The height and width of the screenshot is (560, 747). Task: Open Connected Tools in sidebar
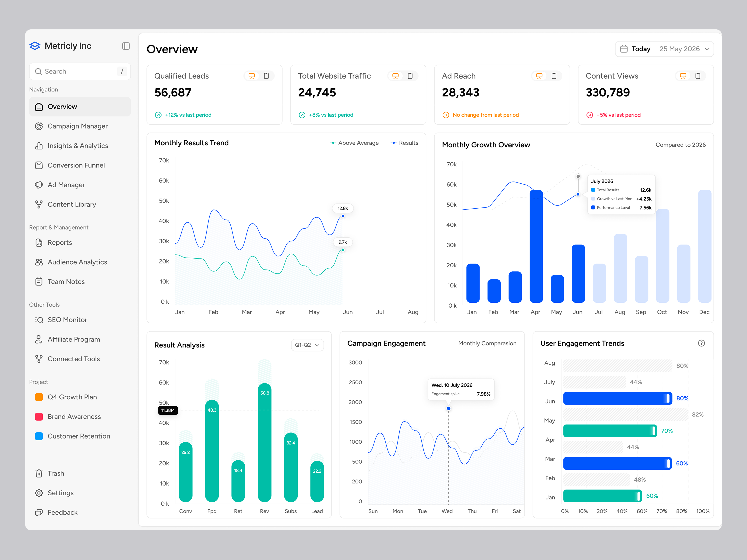click(80, 359)
